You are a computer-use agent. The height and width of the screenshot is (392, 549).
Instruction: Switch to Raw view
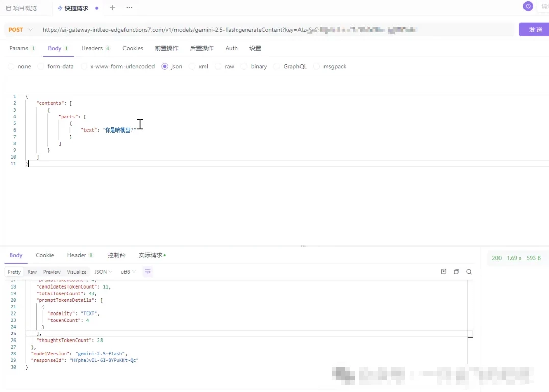(32, 272)
